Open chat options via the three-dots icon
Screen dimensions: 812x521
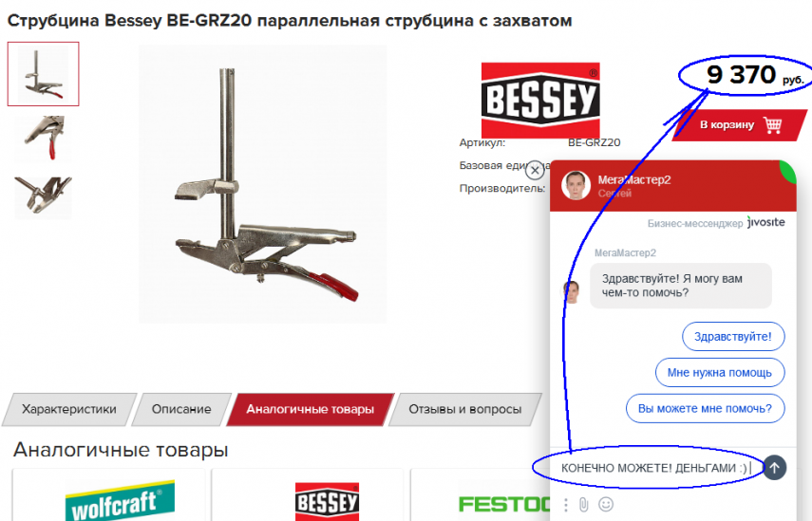point(566,505)
